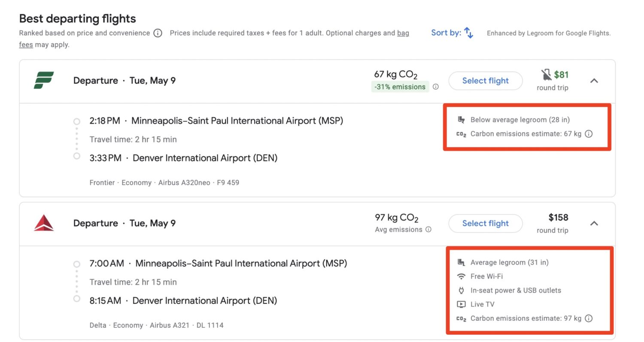Click the Free Wi-Fi icon

pos(462,276)
